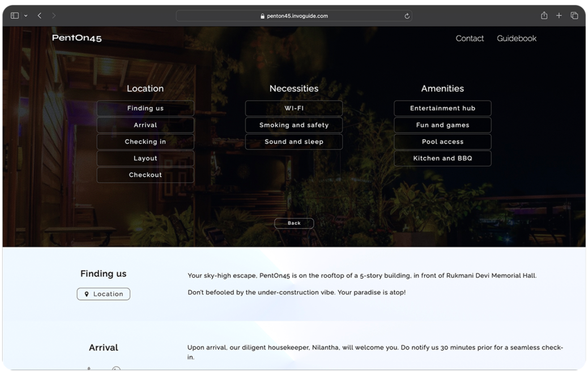Select Smoking and safety
Screen dimensions: 588x372
pyautogui.click(x=293, y=125)
